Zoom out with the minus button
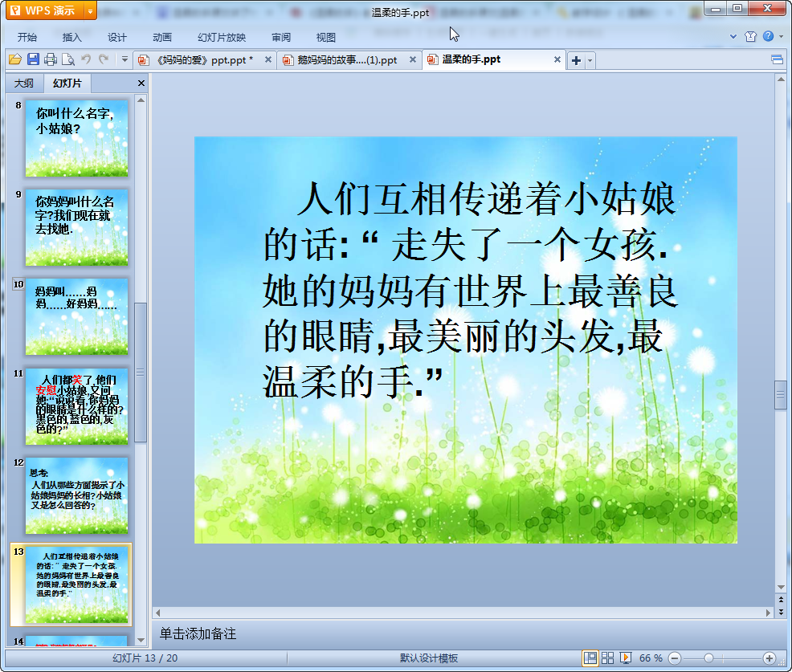Screen dimensions: 792x672 click(x=674, y=658)
